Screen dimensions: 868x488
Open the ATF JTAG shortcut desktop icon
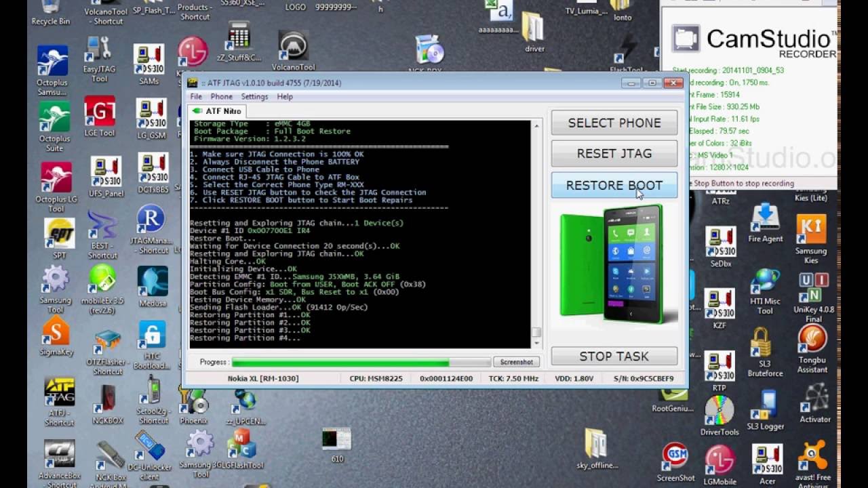tap(59, 402)
